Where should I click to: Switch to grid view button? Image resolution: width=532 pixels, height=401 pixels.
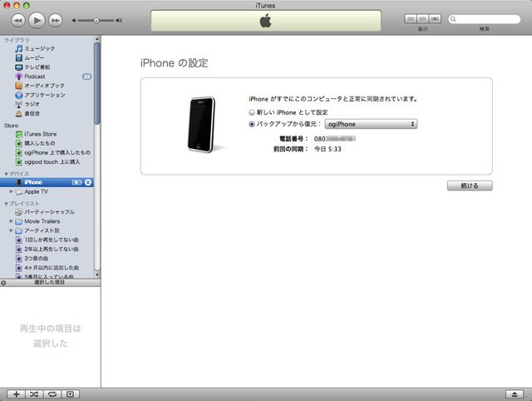coord(423,19)
